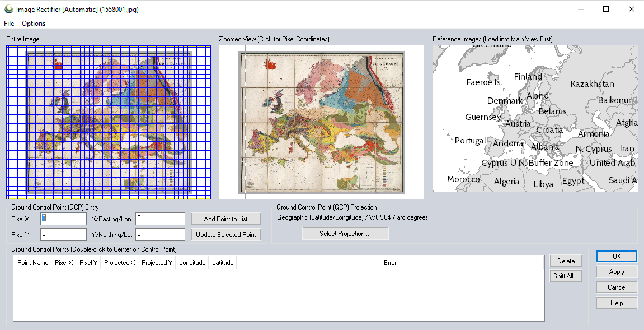Sort by the Point Name column header
644x330 pixels.
click(x=32, y=263)
